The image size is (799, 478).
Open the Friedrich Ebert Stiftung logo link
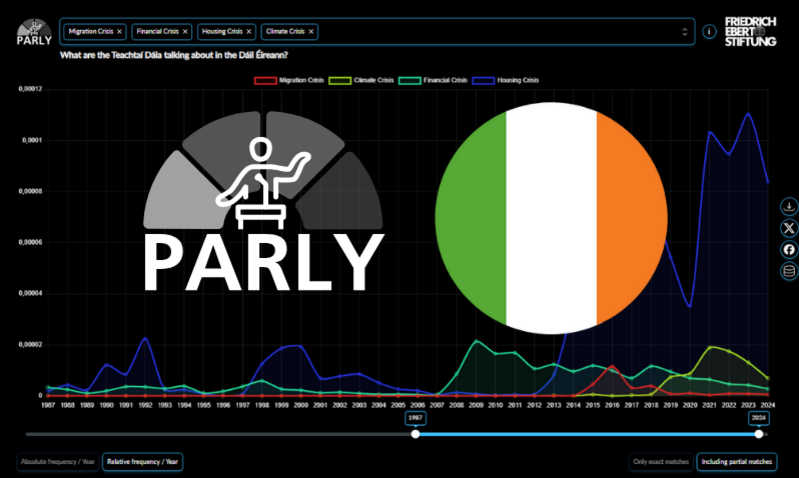(x=750, y=32)
